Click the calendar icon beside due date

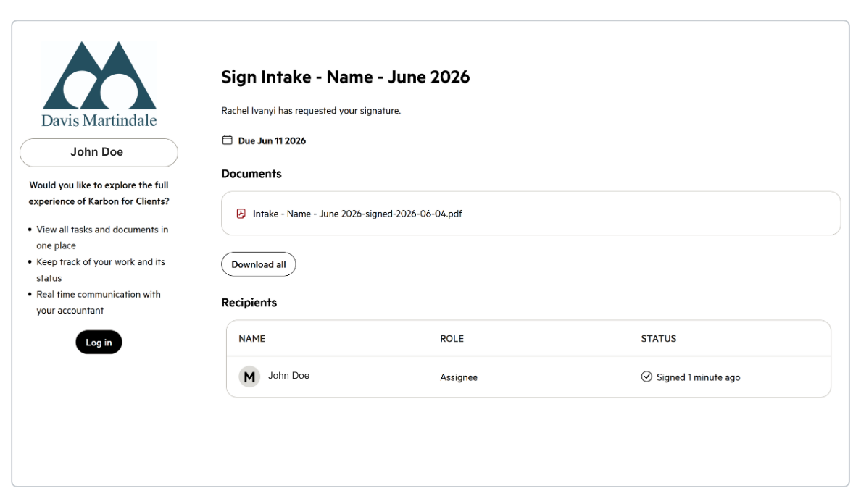click(x=227, y=140)
